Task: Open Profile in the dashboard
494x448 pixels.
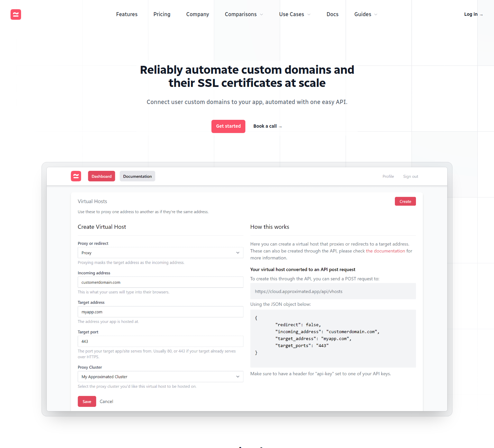Action: (x=388, y=176)
